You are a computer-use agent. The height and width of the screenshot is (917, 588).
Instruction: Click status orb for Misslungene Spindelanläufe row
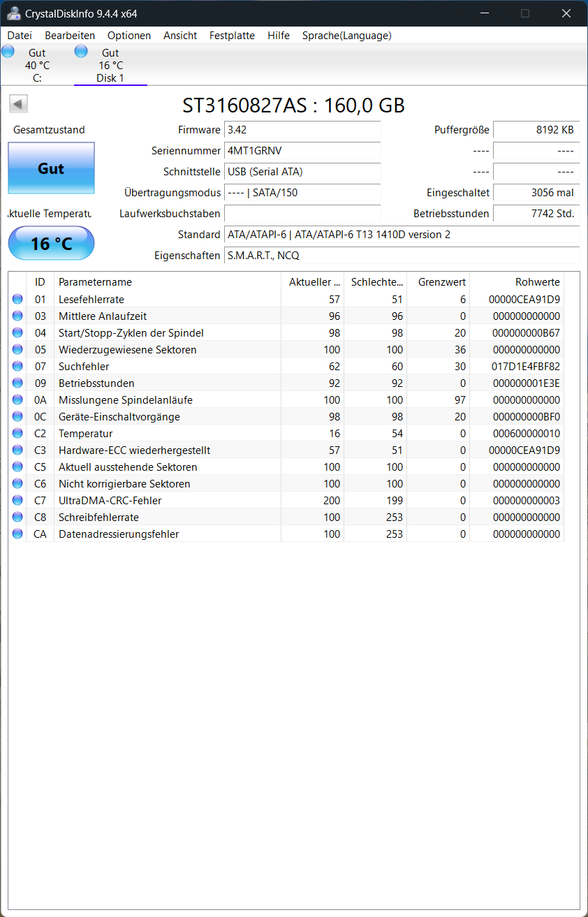tap(17, 400)
